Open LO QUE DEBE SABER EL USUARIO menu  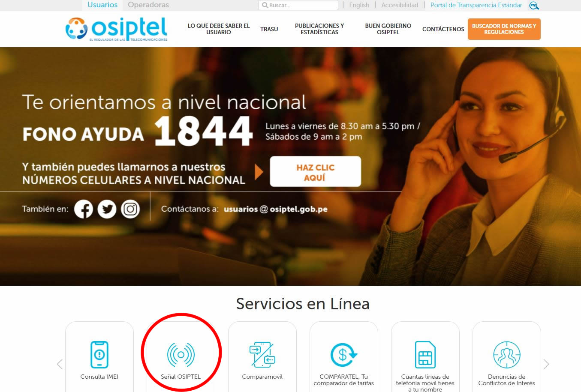(219, 29)
